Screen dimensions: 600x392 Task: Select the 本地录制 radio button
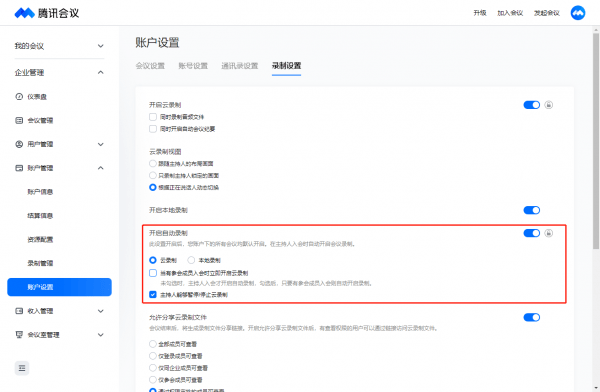[x=191, y=260]
